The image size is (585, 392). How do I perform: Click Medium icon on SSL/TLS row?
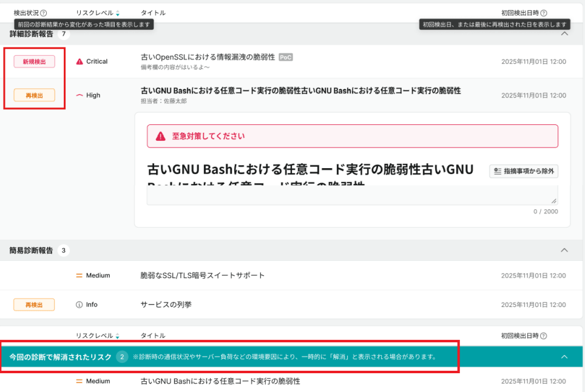(x=79, y=275)
